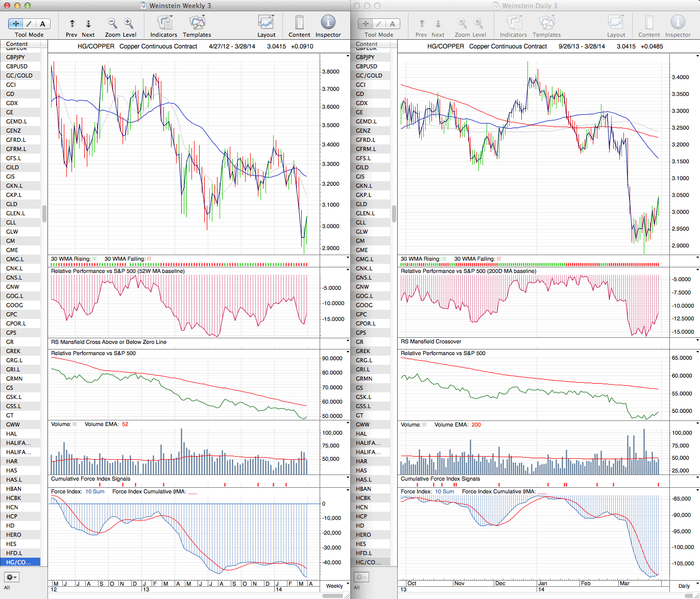Click the Next down-arrow icon
The width and height of the screenshot is (700, 599).
[x=88, y=23]
